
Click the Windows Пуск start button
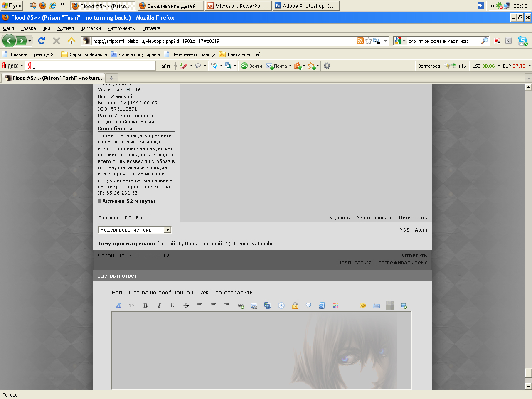(x=12, y=6)
